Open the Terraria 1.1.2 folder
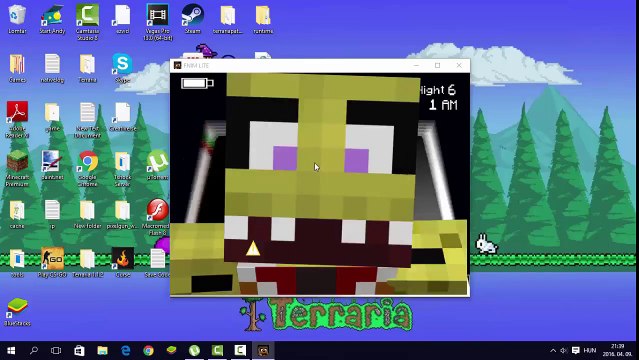Screen dimensions: 639x360 (88, 262)
